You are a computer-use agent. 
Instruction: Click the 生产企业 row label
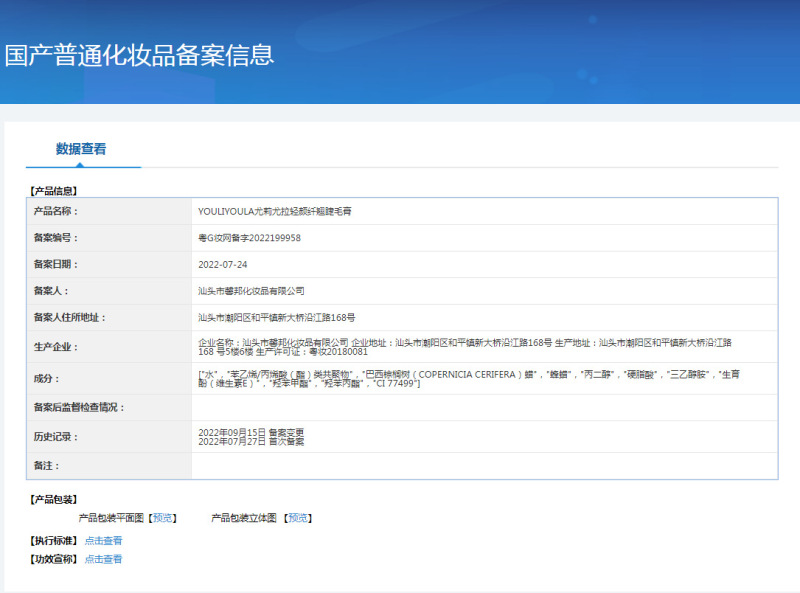pyautogui.click(x=56, y=347)
